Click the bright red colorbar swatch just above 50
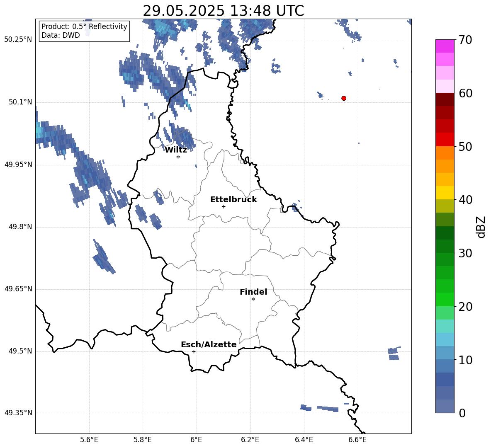Image resolution: width=491 pixels, height=448 pixels. pyautogui.click(x=445, y=140)
